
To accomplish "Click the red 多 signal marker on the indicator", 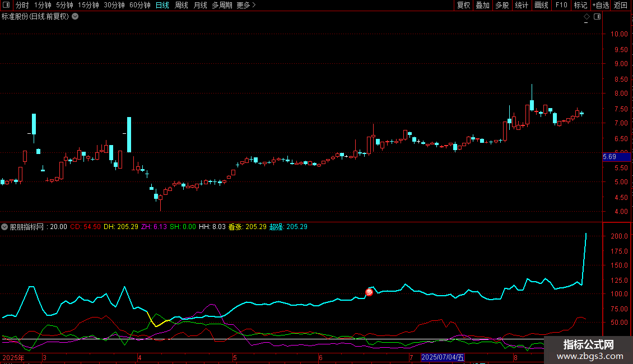I will (369, 292).
